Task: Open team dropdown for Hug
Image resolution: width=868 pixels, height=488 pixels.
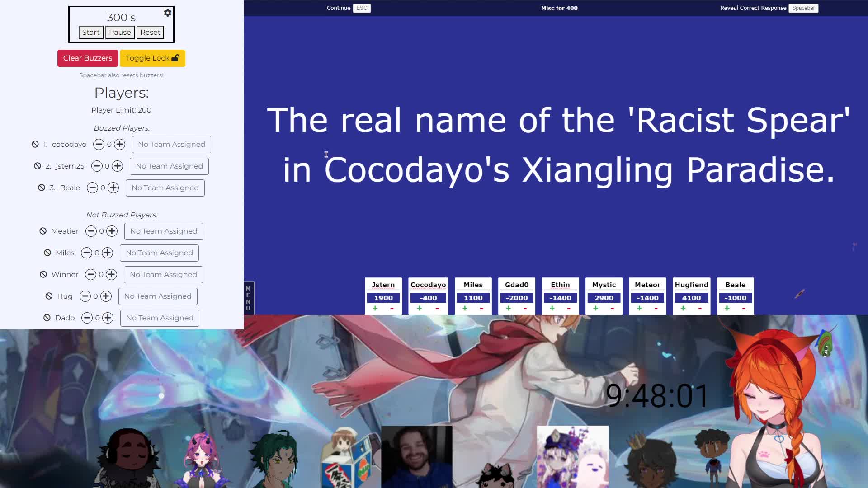Action: click(158, 296)
